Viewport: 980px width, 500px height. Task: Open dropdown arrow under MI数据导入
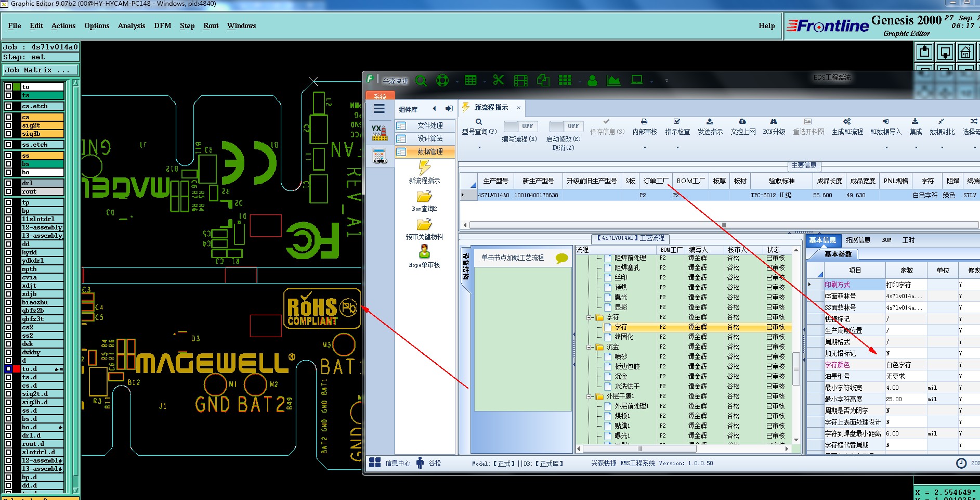(x=886, y=148)
